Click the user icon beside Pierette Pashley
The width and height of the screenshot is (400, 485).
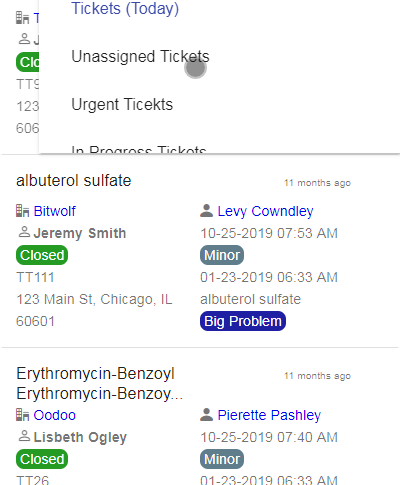click(x=207, y=415)
